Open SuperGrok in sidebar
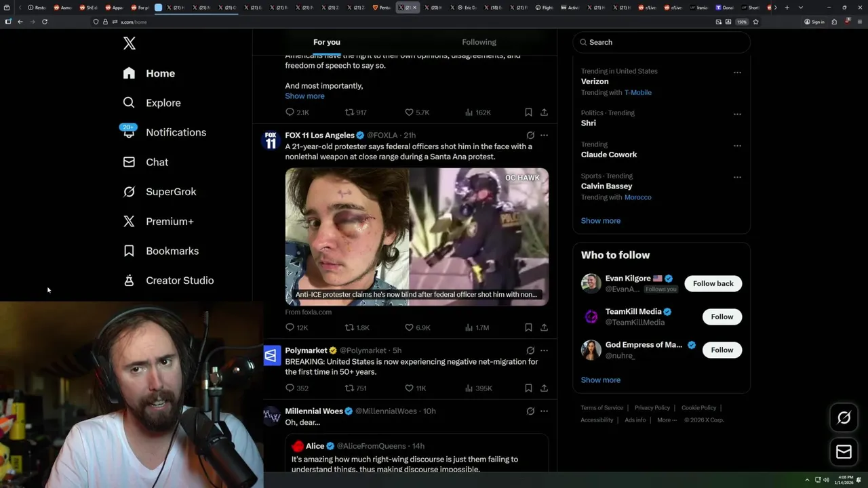 [x=159, y=192]
